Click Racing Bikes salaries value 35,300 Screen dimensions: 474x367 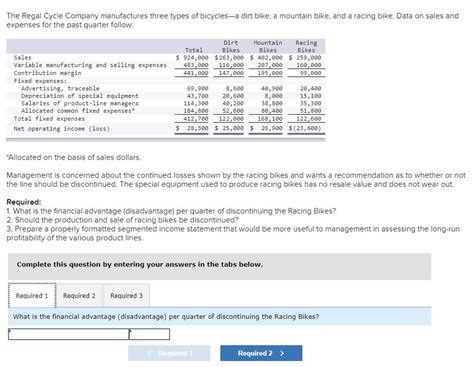point(310,103)
